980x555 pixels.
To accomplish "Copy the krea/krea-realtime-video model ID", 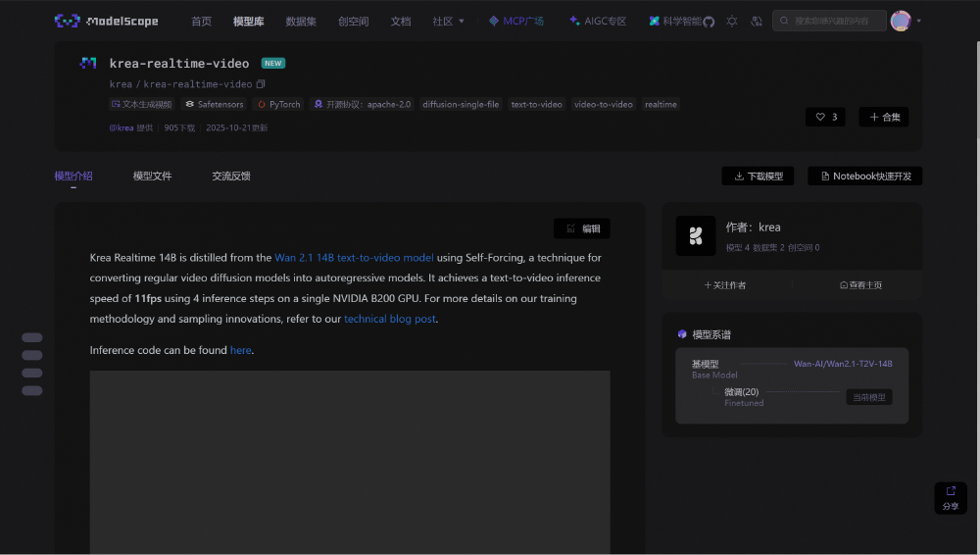I will tap(261, 84).
